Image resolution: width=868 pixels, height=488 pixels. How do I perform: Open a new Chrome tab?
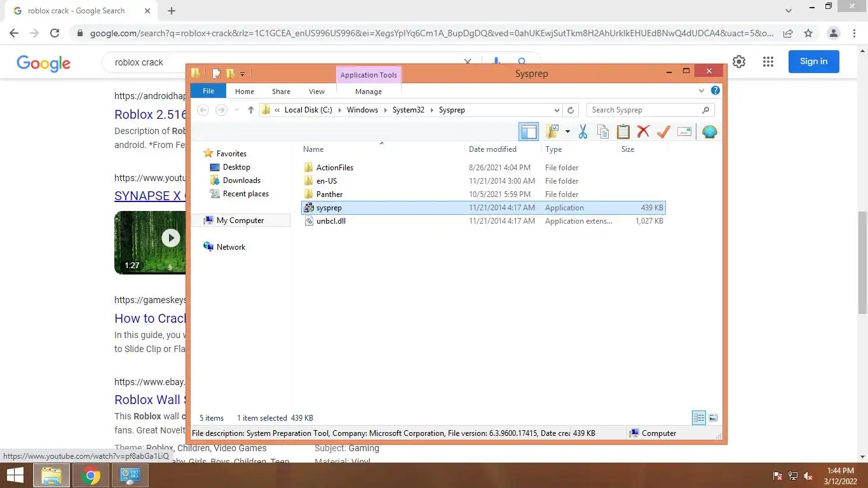pos(172,11)
